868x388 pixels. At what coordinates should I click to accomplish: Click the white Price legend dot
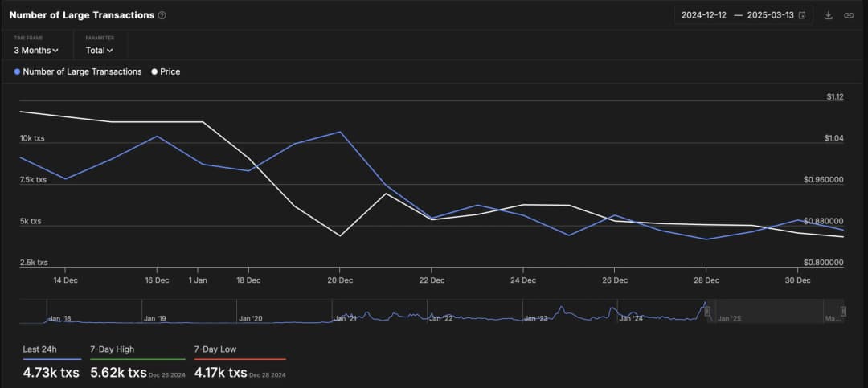click(x=154, y=71)
